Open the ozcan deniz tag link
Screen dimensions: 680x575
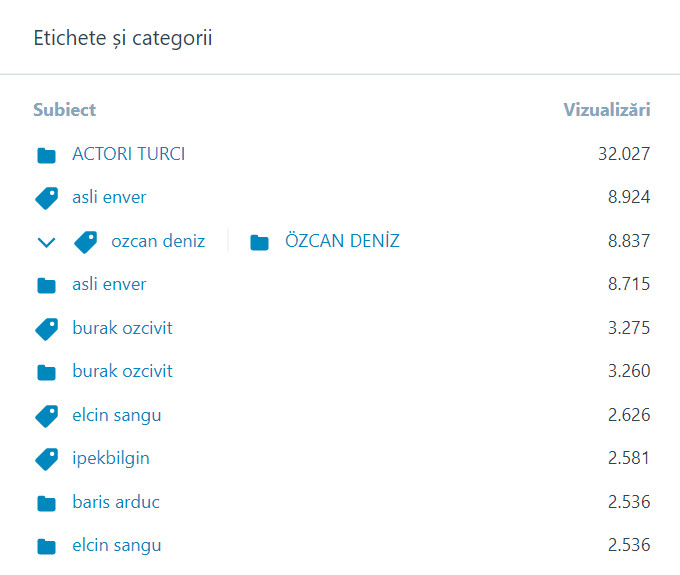coord(158,241)
